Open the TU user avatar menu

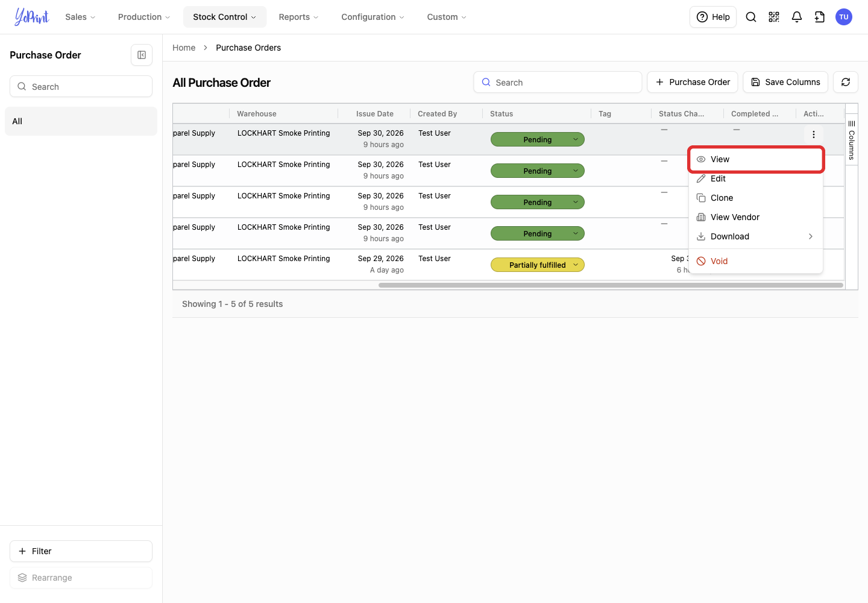click(844, 17)
